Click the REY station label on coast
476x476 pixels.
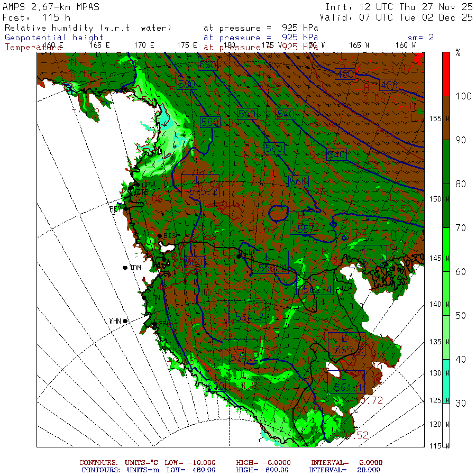[115, 209]
